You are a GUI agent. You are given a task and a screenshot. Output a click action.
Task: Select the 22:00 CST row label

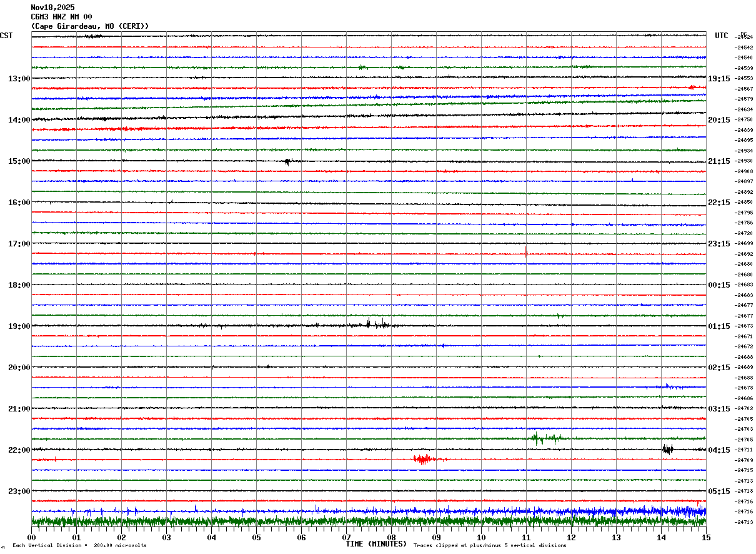tap(19, 450)
